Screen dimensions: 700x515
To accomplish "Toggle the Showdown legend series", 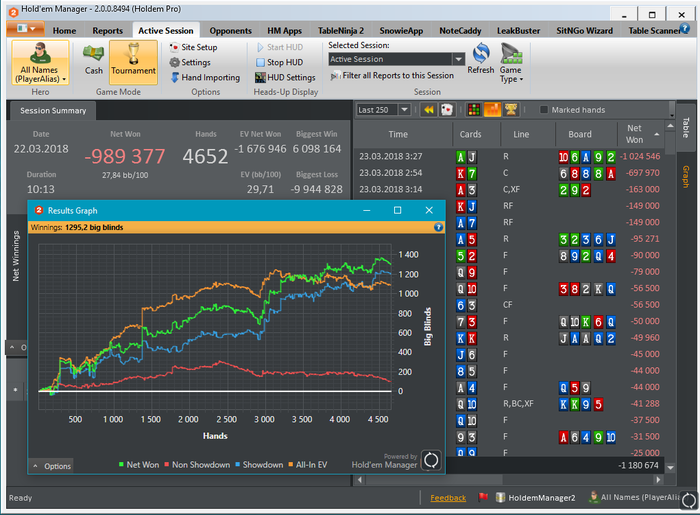I will [259, 465].
